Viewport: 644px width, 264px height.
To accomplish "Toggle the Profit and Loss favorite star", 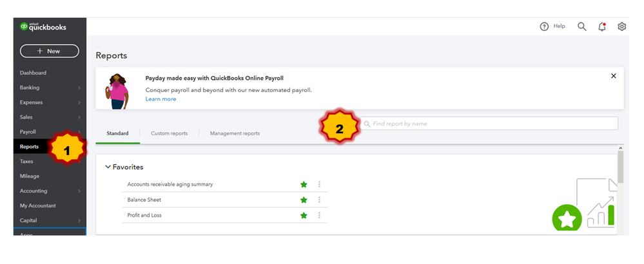I will pyautogui.click(x=304, y=215).
